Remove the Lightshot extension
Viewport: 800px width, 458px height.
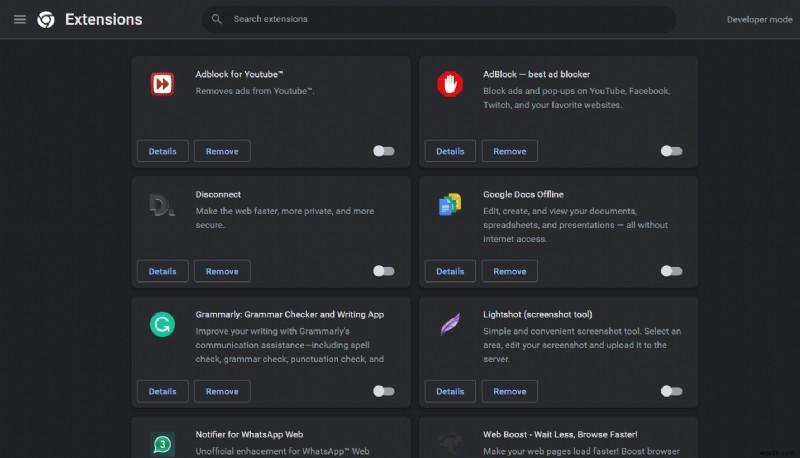coord(510,391)
